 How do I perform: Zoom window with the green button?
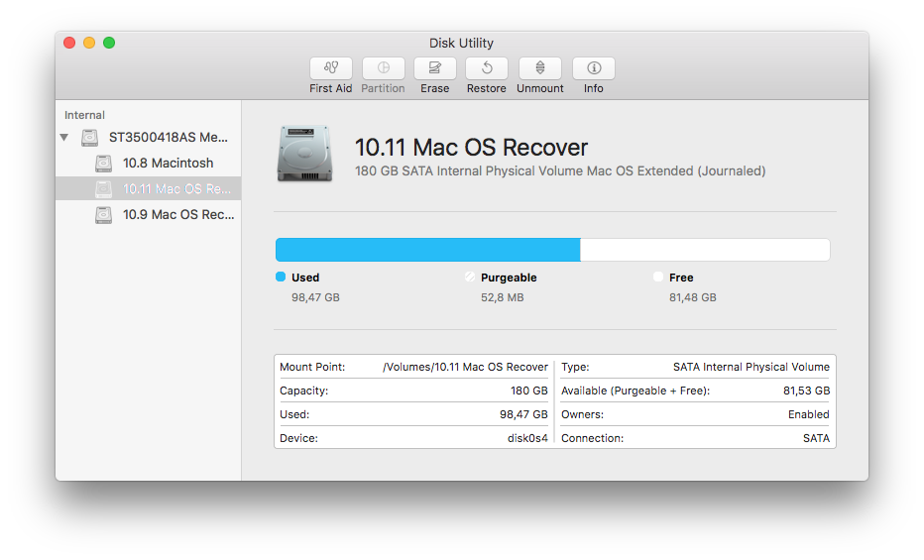point(109,43)
